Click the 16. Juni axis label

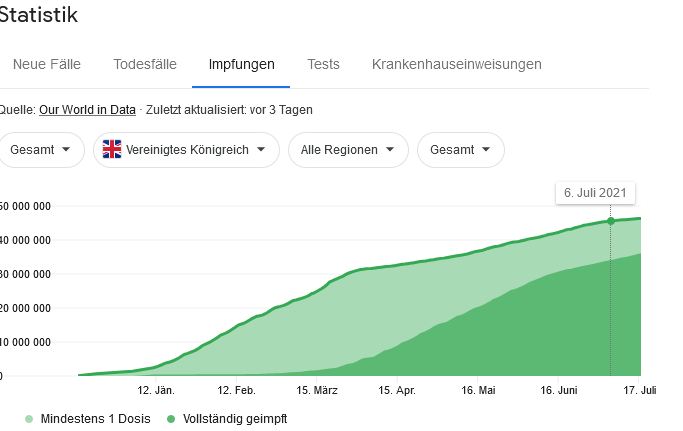[559, 390]
